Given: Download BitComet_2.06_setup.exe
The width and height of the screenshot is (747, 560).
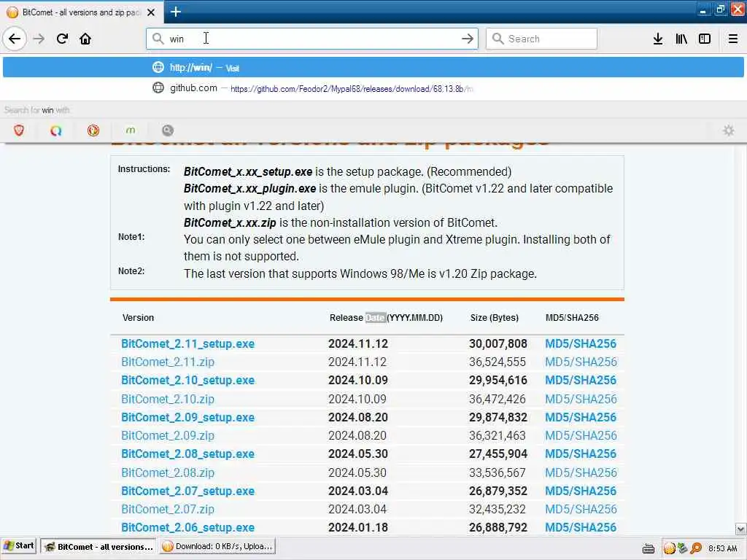Looking at the screenshot, I should [x=187, y=528].
